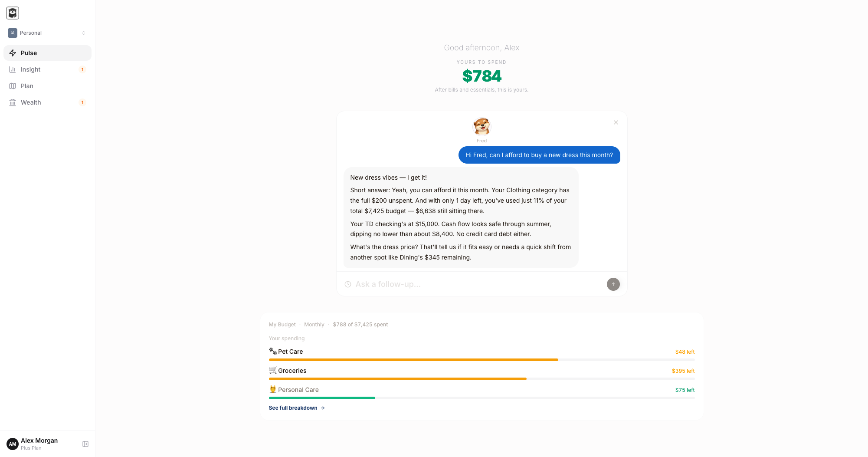The height and width of the screenshot is (457, 868).
Task: Click the My Budget label
Action: [x=282, y=325]
